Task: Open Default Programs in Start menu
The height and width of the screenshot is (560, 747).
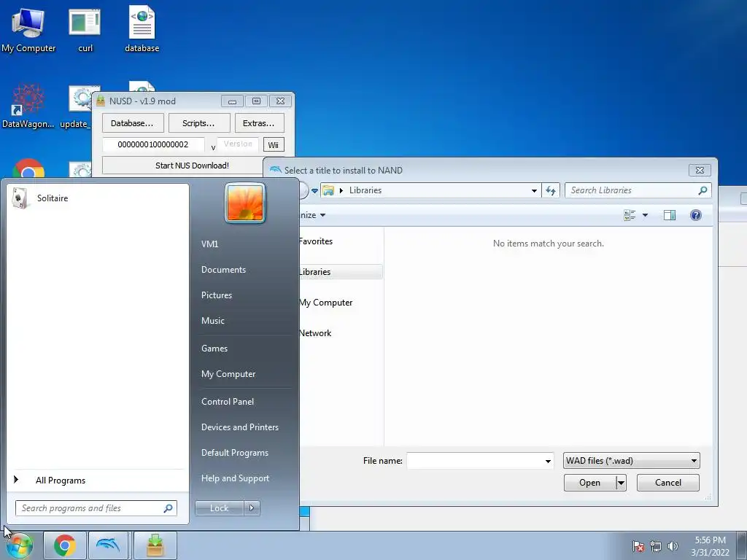Action: click(234, 453)
